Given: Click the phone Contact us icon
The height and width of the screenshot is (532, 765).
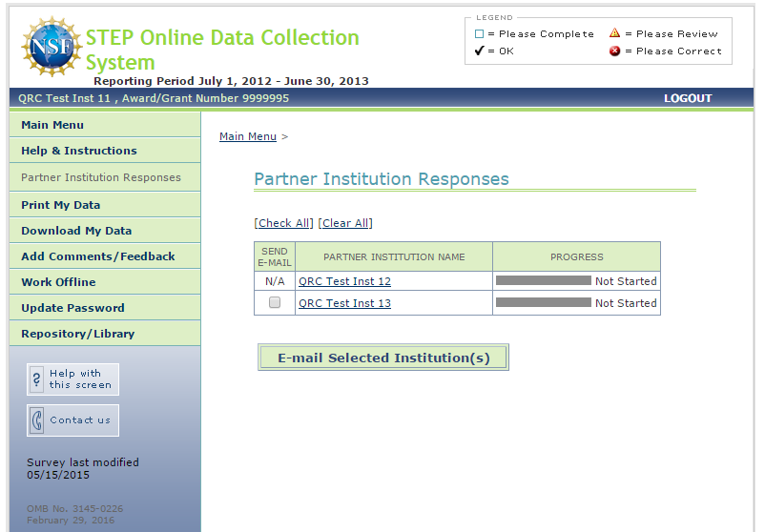Looking at the screenshot, I should [x=37, y=420].
